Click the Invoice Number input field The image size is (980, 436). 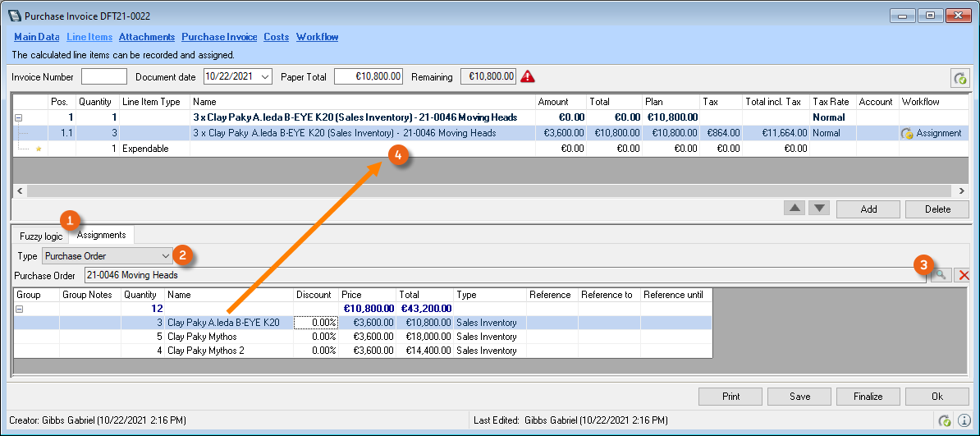[x=104, y=77]
